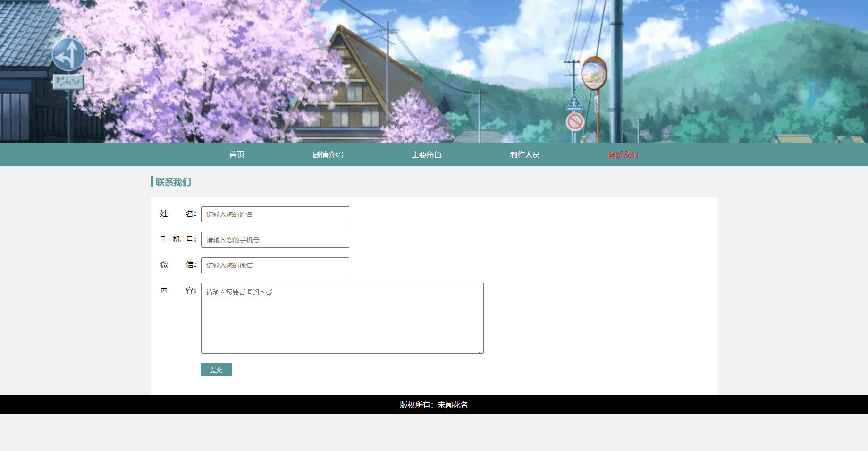Viewport: 868px width, 451px height.
Task: Click the 姓 名 field label
Action: tap(178, 214)
